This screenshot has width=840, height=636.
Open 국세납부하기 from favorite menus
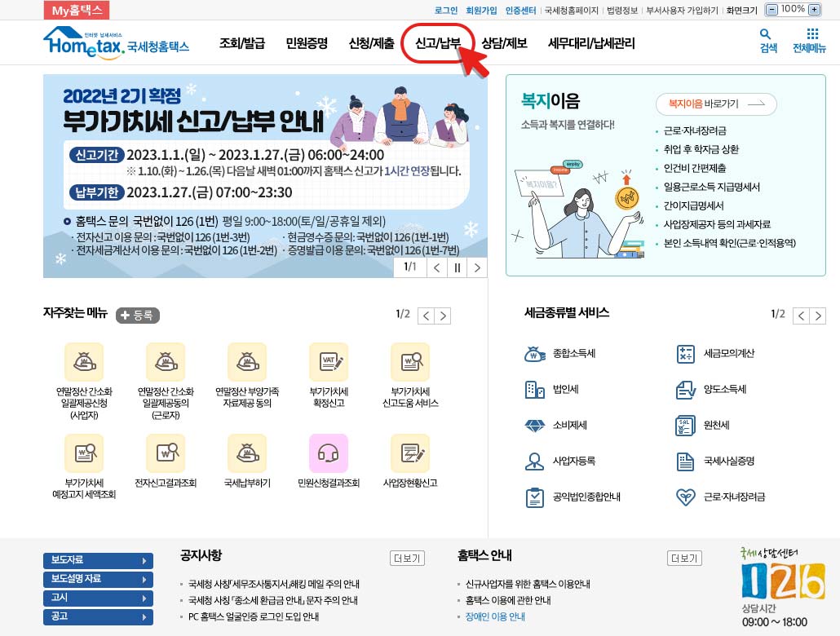[x=247, y=453]
